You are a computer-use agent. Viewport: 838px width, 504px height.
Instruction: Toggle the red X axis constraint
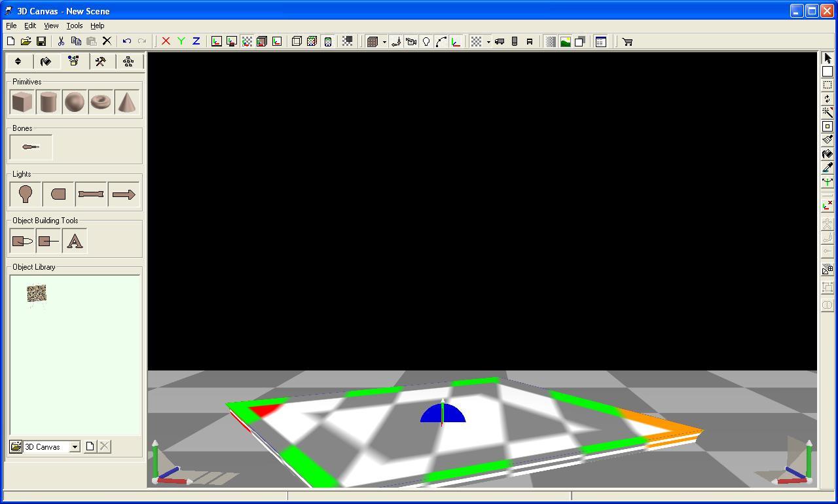(x=166, y=41)
